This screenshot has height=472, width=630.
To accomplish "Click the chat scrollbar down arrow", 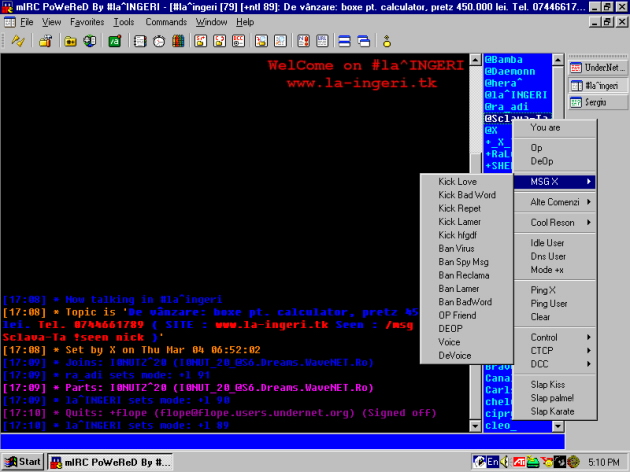I will pos(475,426).
